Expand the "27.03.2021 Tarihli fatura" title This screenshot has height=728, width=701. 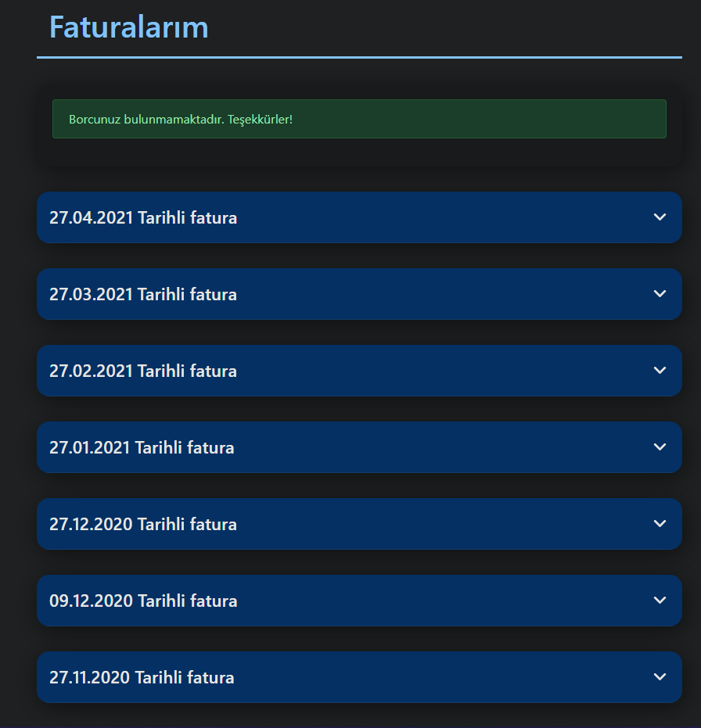[143, 294]
